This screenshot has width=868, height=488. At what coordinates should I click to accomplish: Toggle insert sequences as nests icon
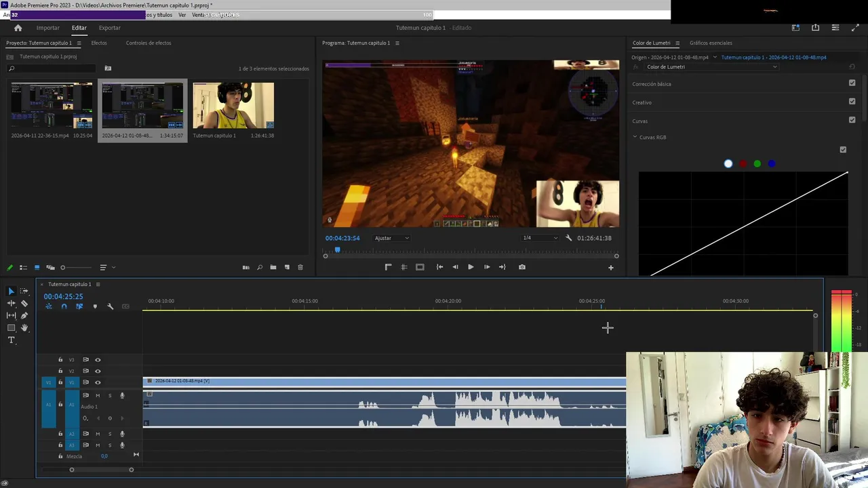49,306
